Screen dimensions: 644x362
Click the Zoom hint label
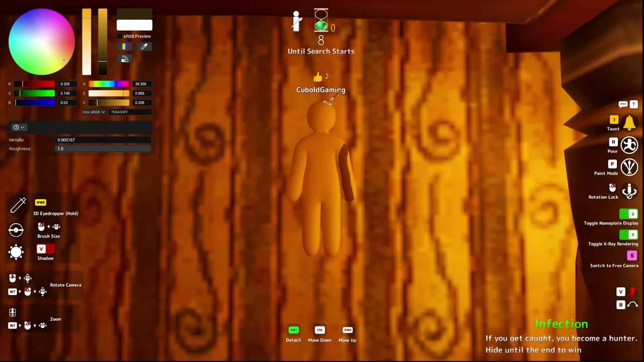coord(55,319)
